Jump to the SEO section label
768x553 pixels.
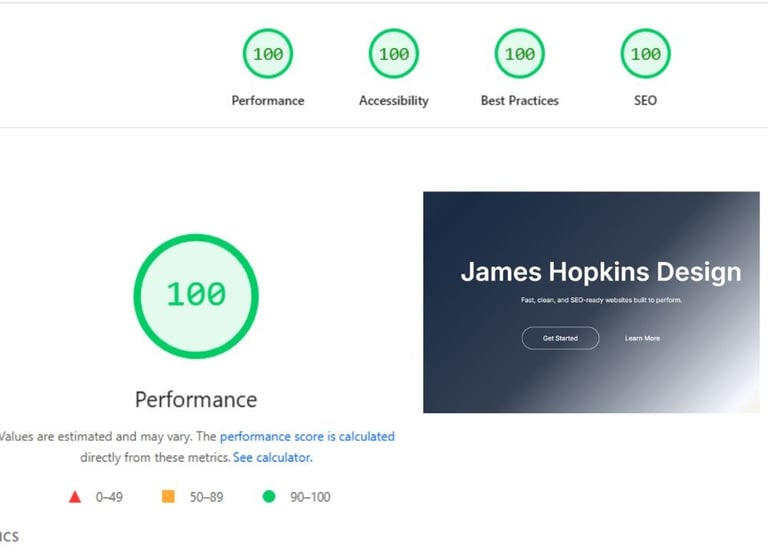646,100
